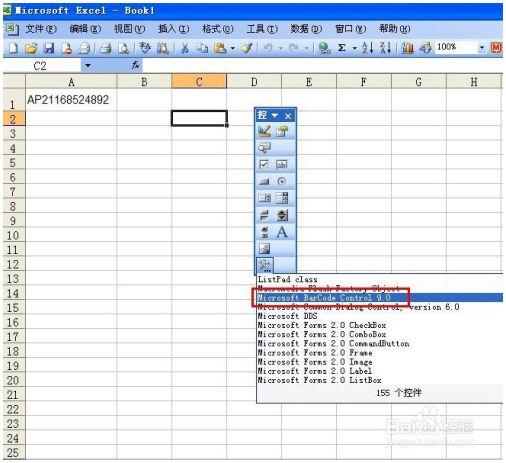Screen dimensions: 506x463
Task: Choose Microsoft Forms 2.0 Label
Action: click(x=380, y=371)
